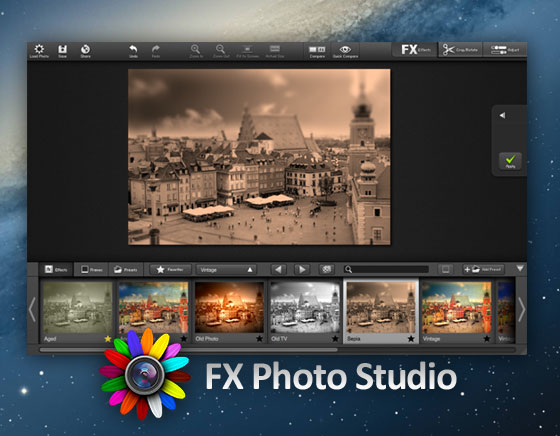560x436 pixels.
Task: Favorite the Old Photo effect star
Action: (259, 339)
